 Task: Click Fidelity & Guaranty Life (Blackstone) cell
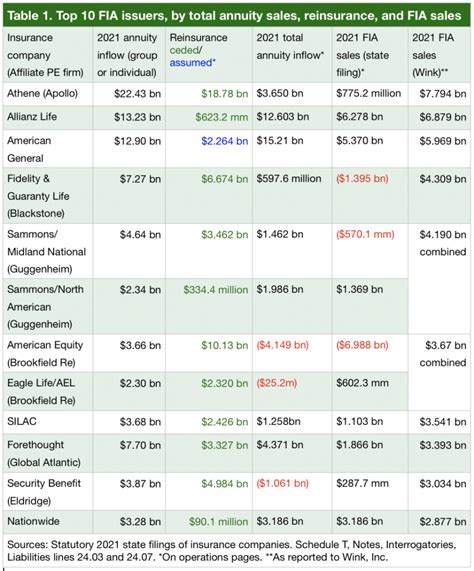(48, 196)
